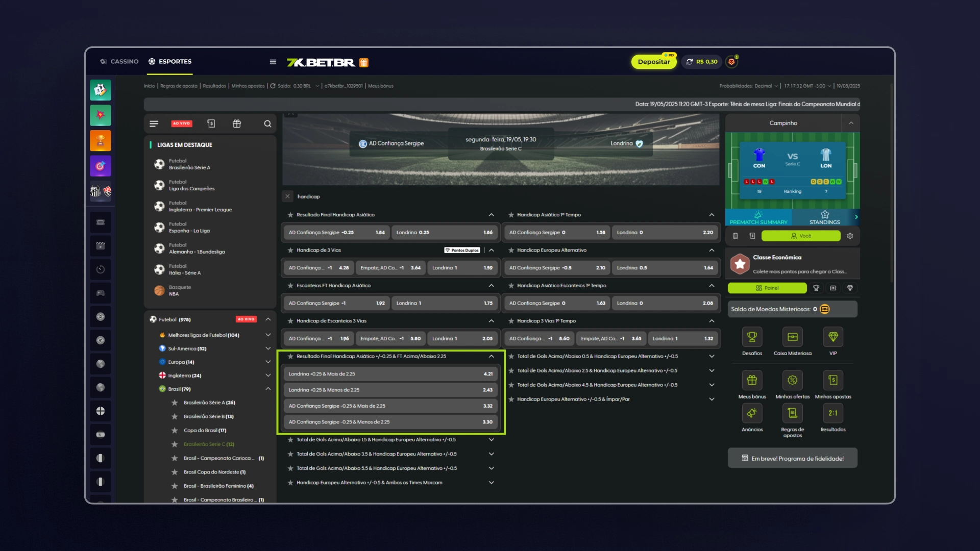Favorite Resultado Final Handicap Asiático market
Screen dimensions: 980x551
click(x=290, y=215)
